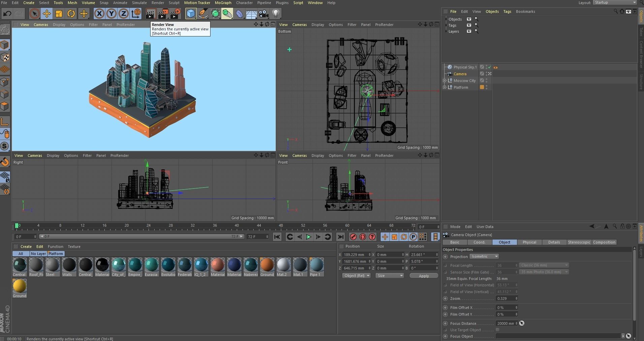The image size is (644, 341).
Task: Open material manager Create menu
Action: (x=26, y=247)
